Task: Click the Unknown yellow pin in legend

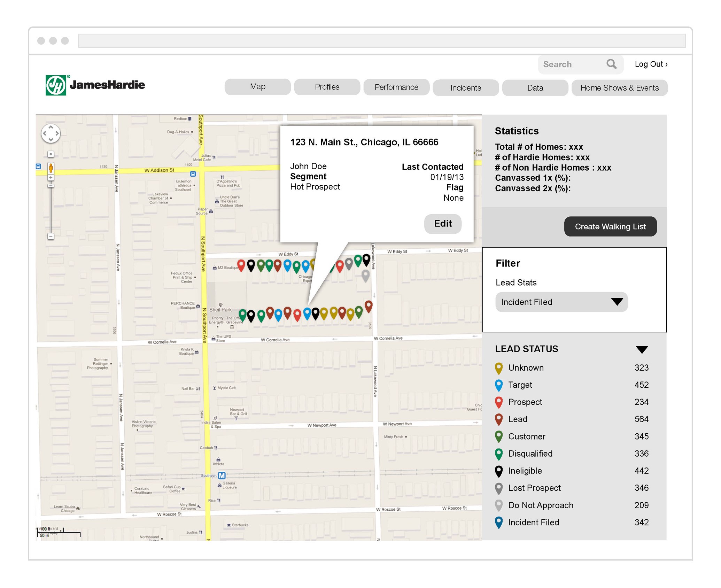Action: coord(499,368)
